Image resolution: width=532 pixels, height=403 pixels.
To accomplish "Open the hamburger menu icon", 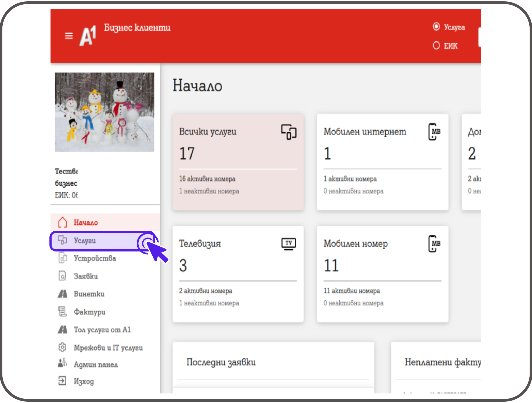I will point(69,36).
